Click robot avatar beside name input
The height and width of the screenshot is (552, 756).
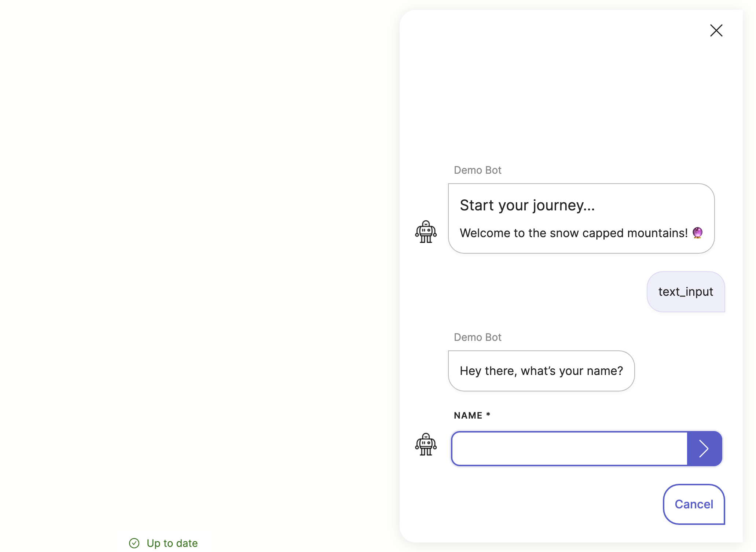426,444
